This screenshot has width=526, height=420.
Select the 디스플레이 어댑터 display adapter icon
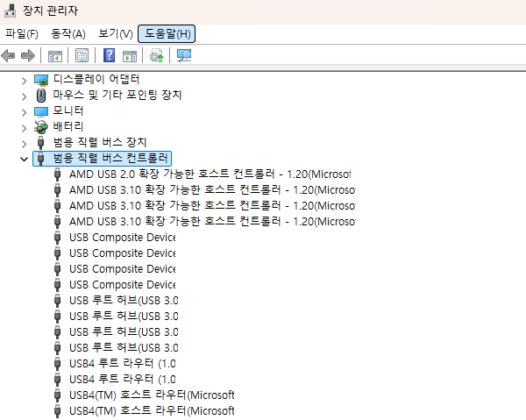tap(41, 80)
